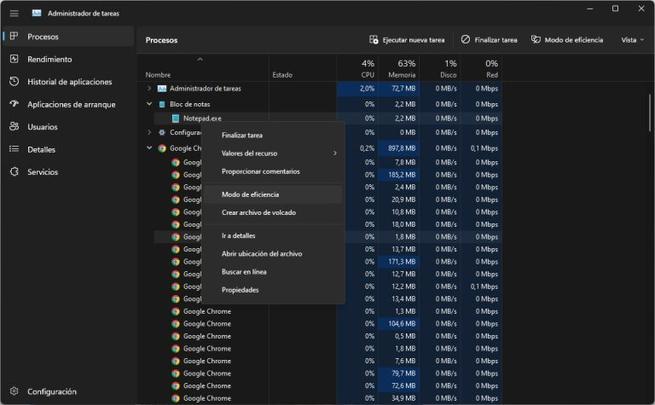Sort by the Memoria column header
655x405 pixels.
(399, 68)
